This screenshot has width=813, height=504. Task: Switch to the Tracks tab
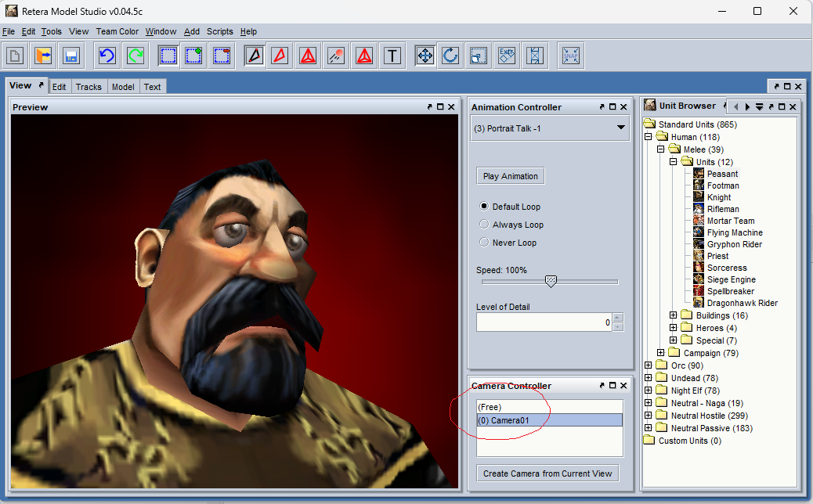click(x=89, y=87)
